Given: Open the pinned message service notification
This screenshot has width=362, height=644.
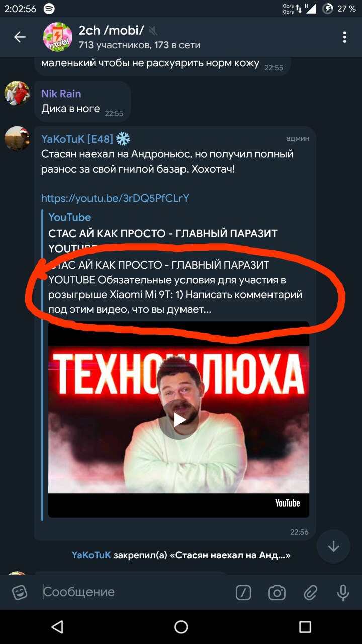Looking at the screenshot, I should click(x=181, y=555).
